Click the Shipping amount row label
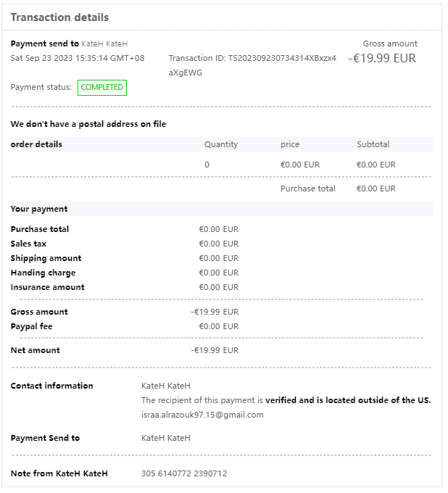Viewport: 448px width, 493px height. (x=46, y=258)
